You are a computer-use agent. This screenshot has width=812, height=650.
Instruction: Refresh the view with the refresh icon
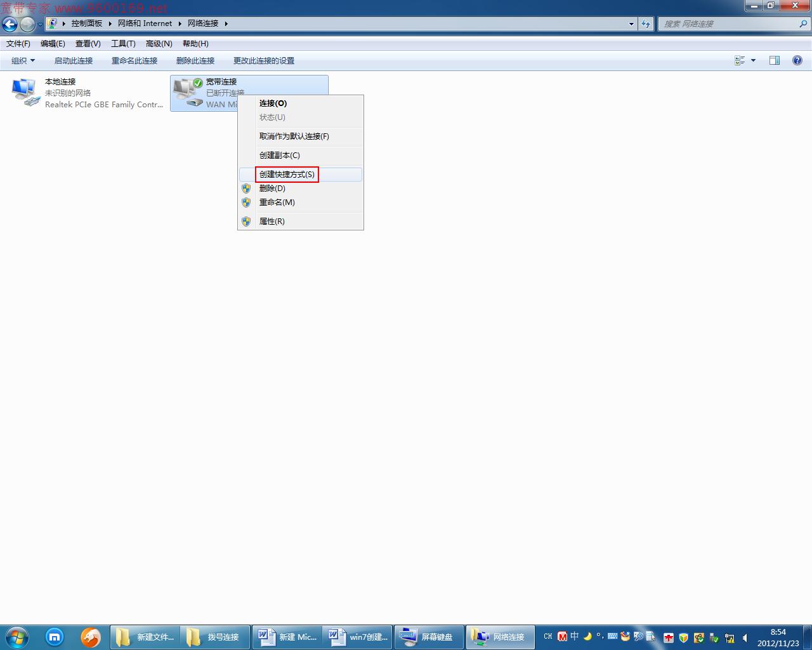tap(646, 23)
